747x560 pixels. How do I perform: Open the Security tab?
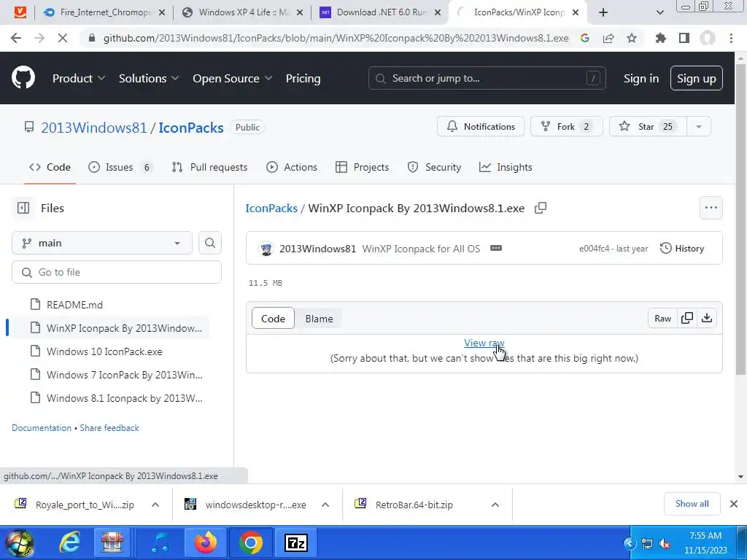(x=435, y=167)
